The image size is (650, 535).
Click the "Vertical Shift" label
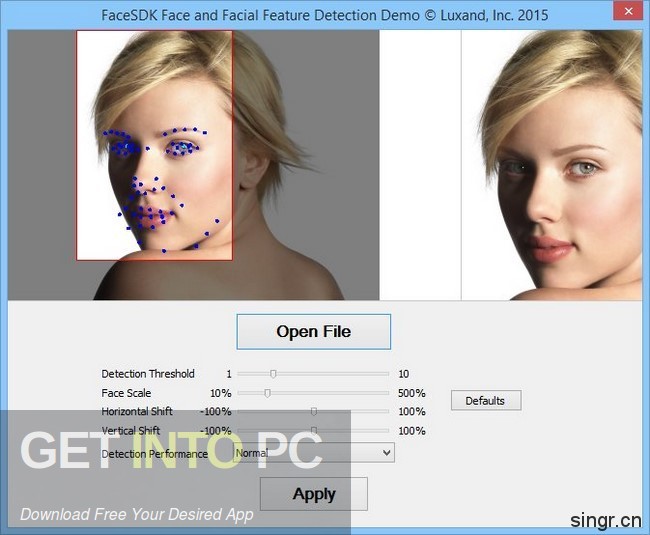[131, 431]
